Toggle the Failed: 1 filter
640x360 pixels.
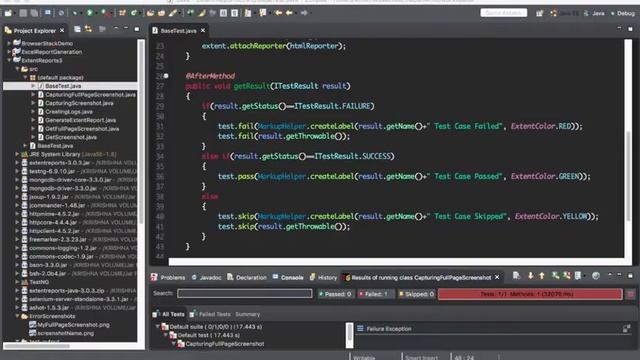click(x=376, y=294)
